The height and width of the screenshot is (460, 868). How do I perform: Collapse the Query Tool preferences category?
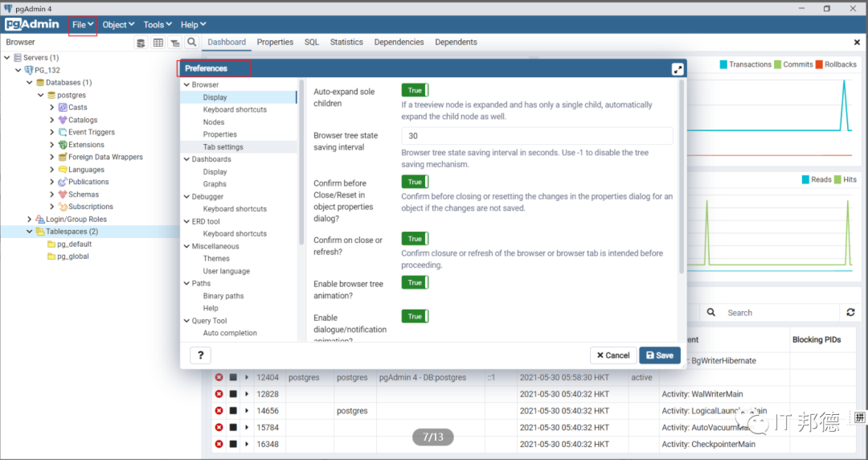click(x=186, y=321)
